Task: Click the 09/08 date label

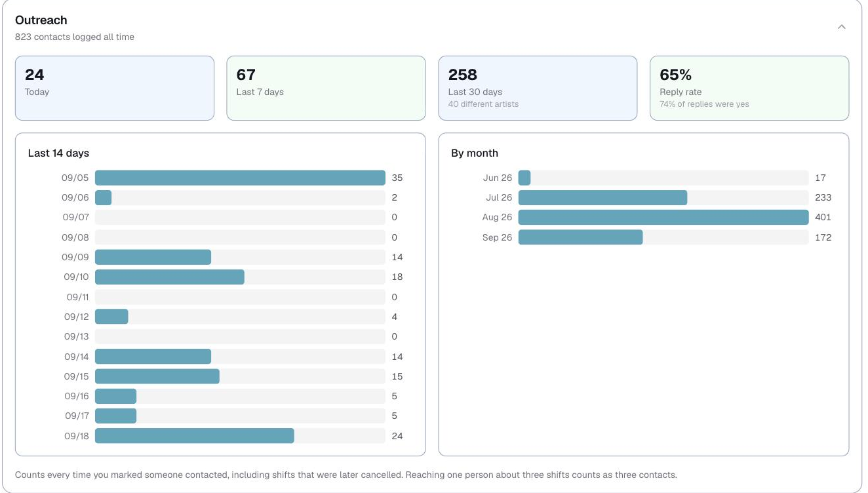Action: pos(75,237)
